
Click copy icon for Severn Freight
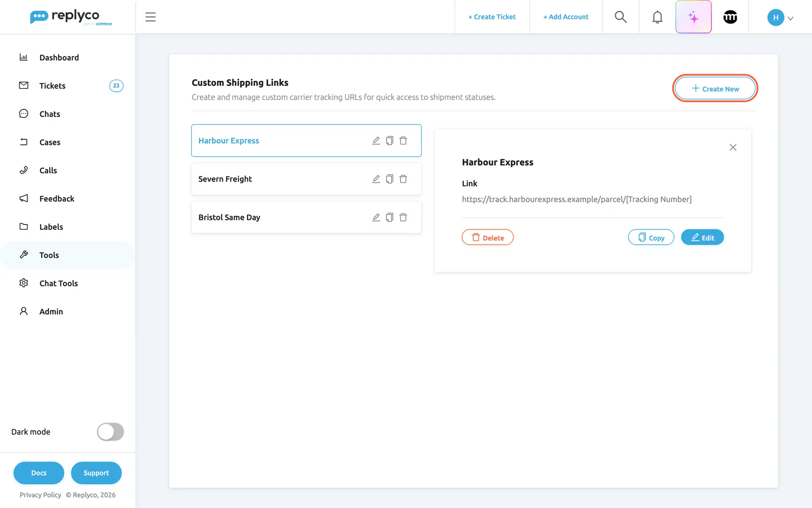389,179
